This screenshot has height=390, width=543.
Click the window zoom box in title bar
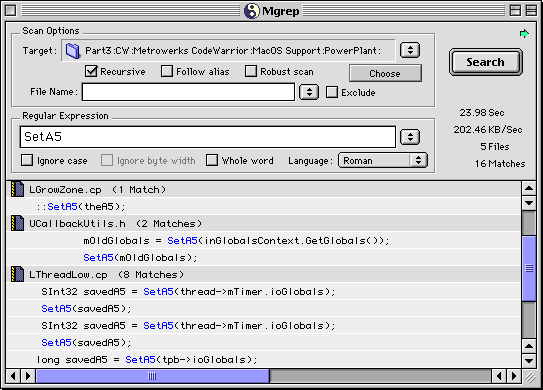[x=515, y=10]
